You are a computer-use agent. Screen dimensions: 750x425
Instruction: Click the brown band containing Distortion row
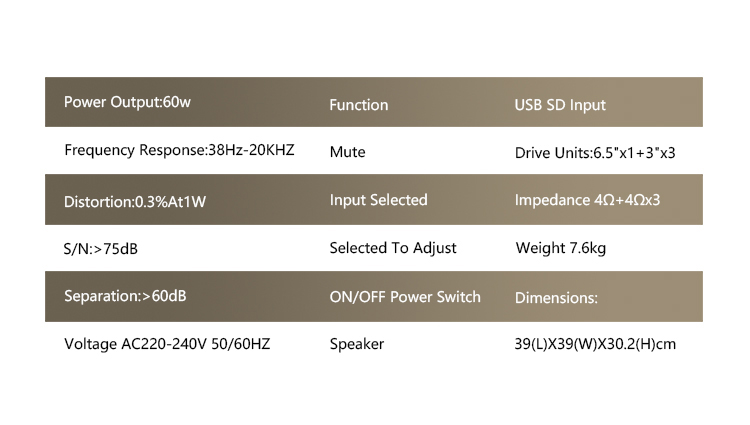(374, 200)
